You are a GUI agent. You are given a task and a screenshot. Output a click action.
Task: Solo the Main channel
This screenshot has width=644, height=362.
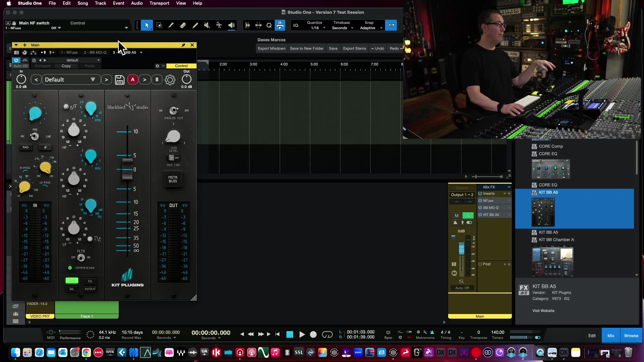click(468, 216)
